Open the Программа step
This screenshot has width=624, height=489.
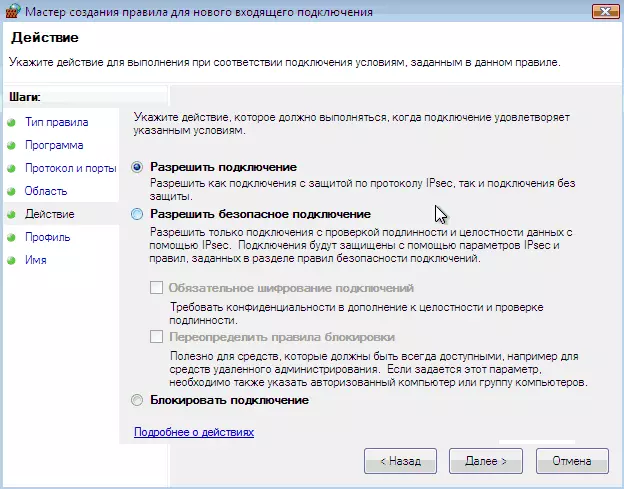[x=54, y=145]
